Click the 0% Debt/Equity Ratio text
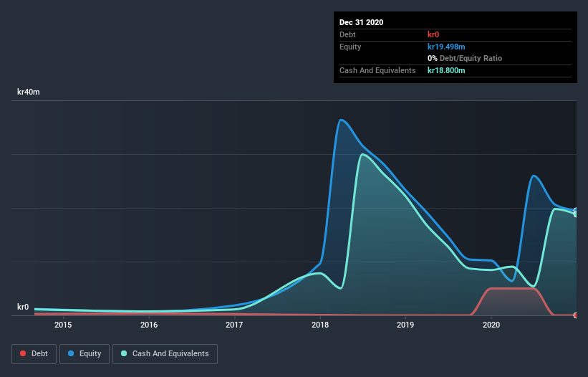Viewport: 588px width, 377px height. [x=465, y=59]
